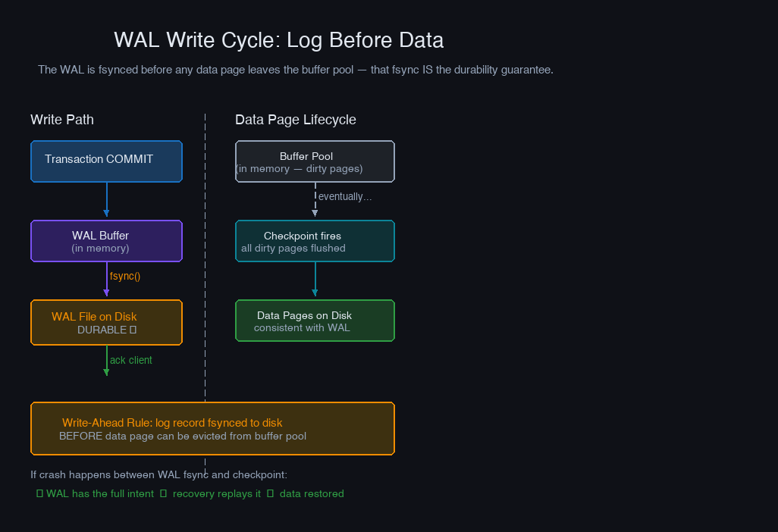Click the Checkpoint fires box
This screenshot has height=532, width=778.
click(x=315, y=241)
